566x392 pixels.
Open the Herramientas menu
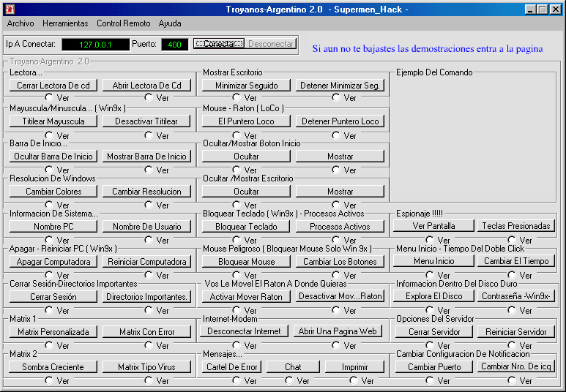(x=65, y=23)
